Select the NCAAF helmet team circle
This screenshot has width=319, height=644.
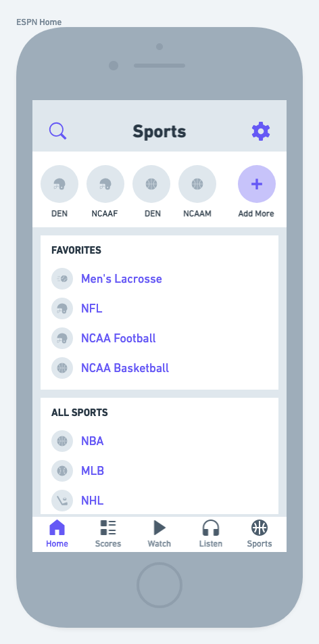105,184
